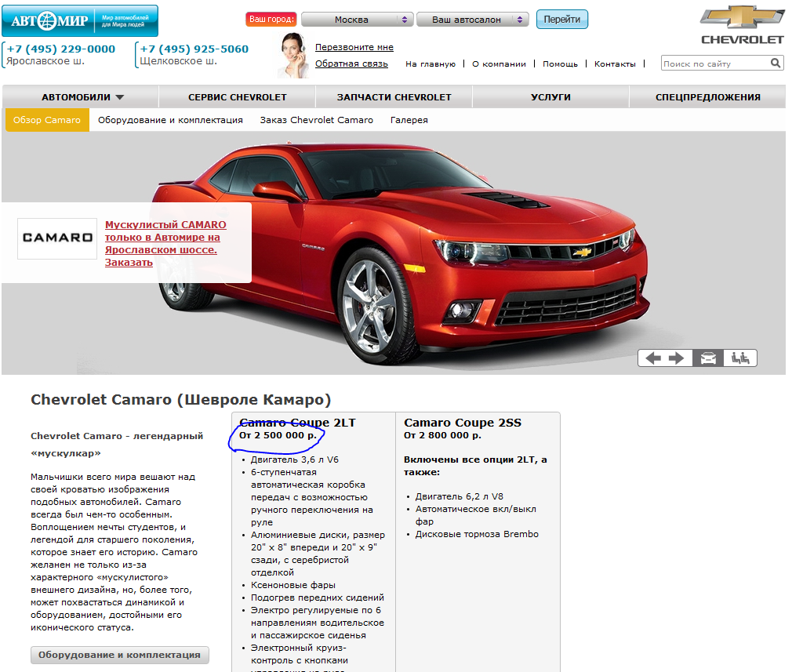Screen dimensions: 792x672
Task: Click the Avtomir logo
Action: pyautogui.click(x=80, y=20)
